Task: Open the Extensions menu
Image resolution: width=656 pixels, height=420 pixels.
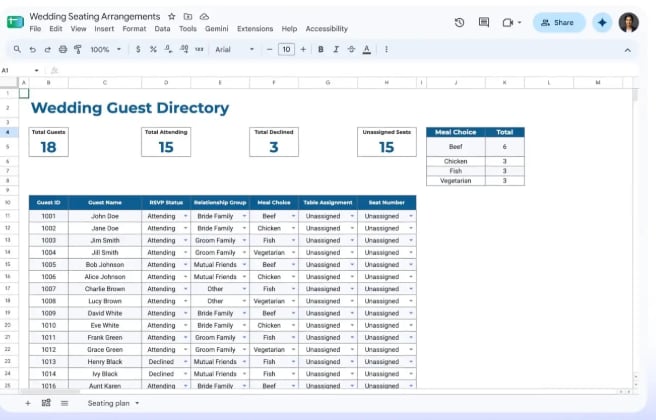Action: [x=255, y=29]
